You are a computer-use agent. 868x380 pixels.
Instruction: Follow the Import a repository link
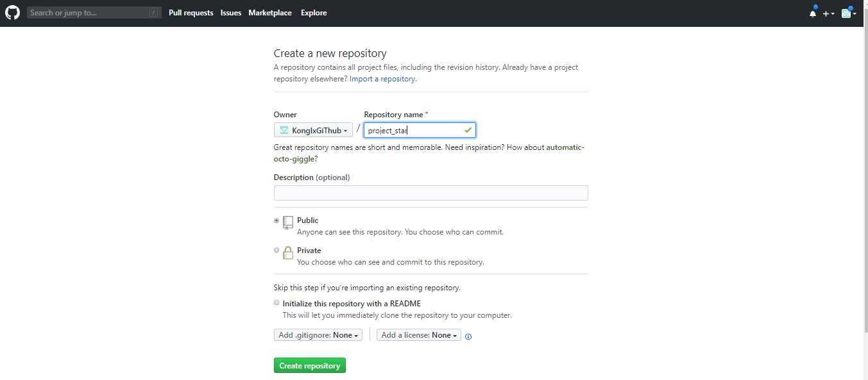click(382, 79)
